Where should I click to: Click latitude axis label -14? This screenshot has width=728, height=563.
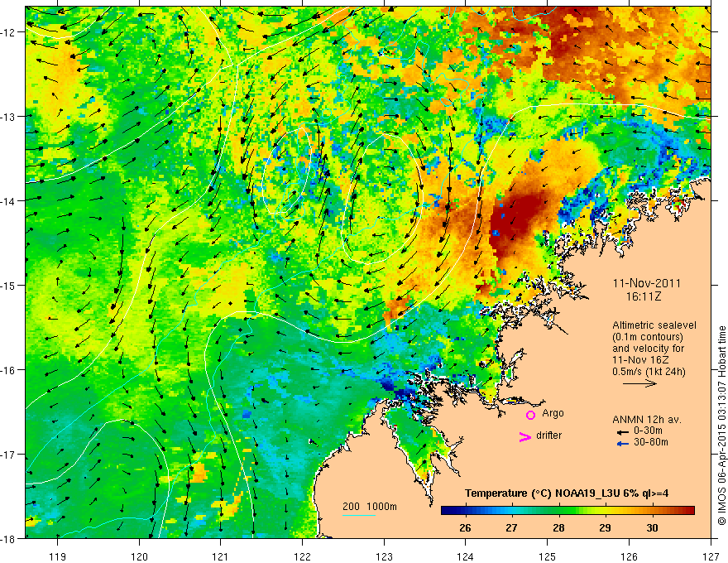coord(9,201)
